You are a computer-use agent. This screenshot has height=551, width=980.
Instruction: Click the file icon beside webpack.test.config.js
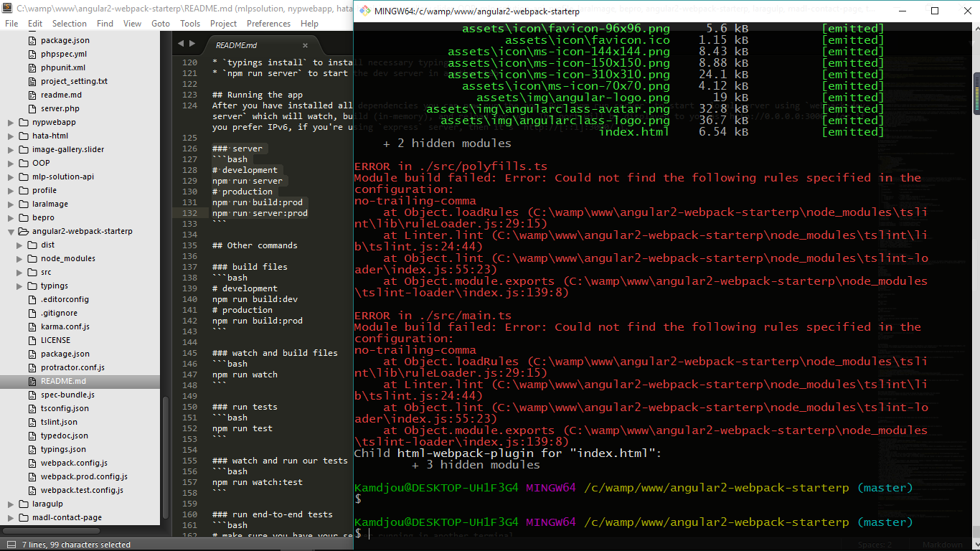[x=32, y=490]
